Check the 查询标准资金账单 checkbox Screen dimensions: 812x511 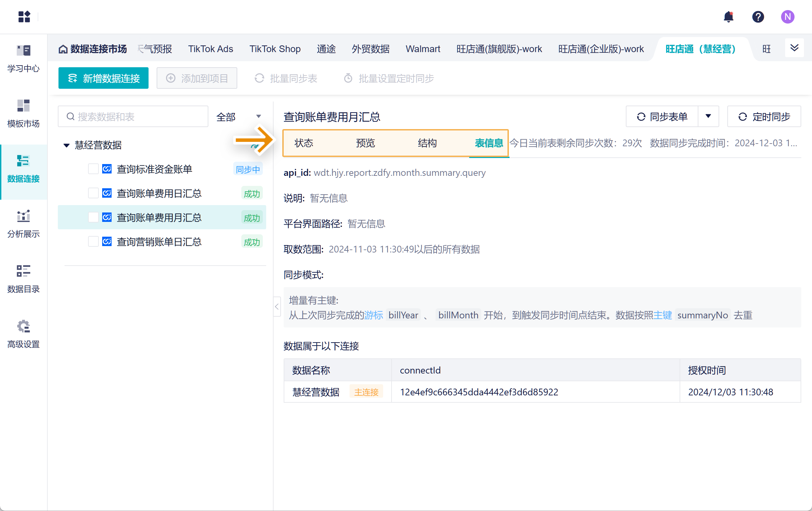point(93,169)
